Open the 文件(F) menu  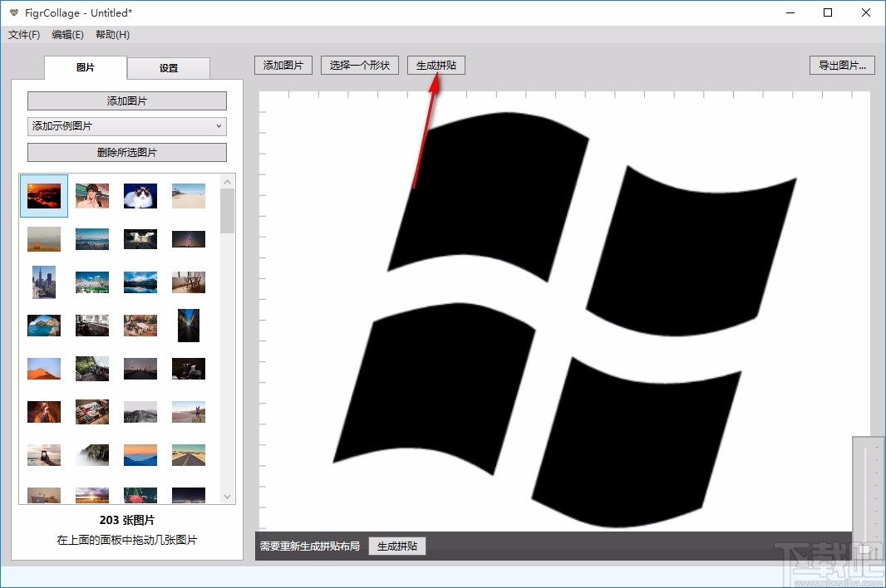pos(23,35)
